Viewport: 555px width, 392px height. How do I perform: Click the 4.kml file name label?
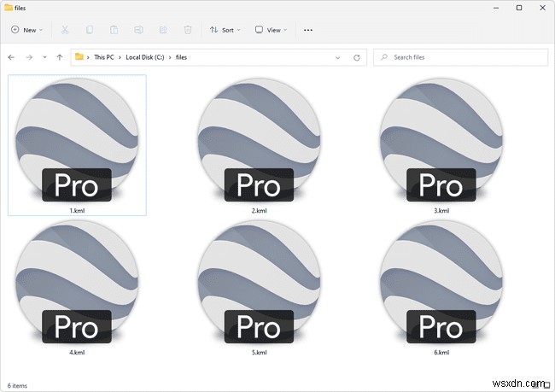pos(77,353)
